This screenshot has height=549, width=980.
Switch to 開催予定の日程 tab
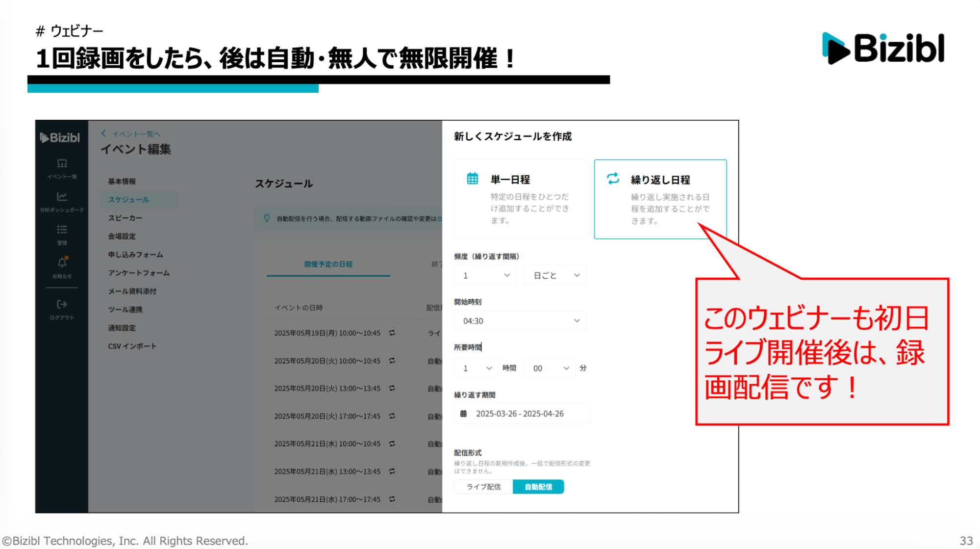[328, 264]
